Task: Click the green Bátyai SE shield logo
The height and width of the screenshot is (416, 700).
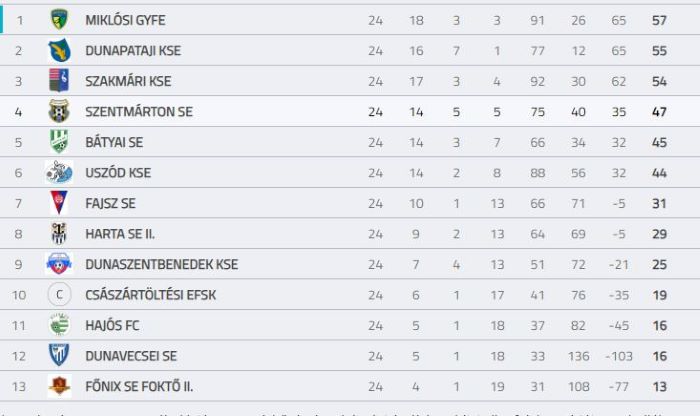Action: (59, 141)
